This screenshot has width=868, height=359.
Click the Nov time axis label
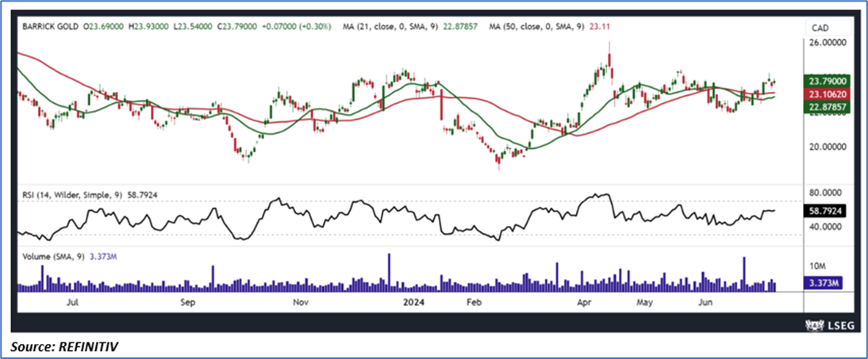click(x=300, y=303)
